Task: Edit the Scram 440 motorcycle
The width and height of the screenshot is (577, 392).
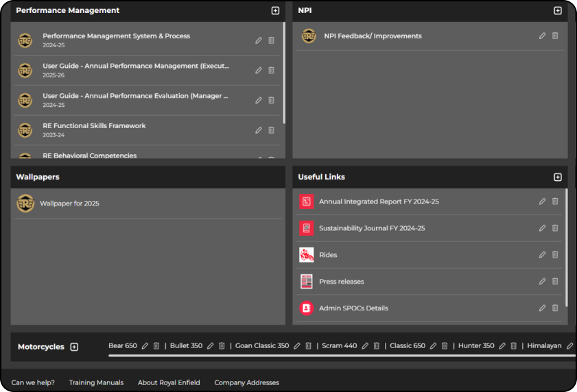Action: [x=365, y=346]
